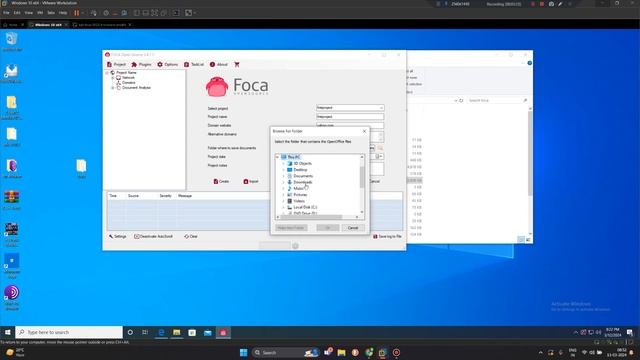Open the TaskList menu in FOCA
The height and width of the screenshot is (360, 640).
pos(194,64)
